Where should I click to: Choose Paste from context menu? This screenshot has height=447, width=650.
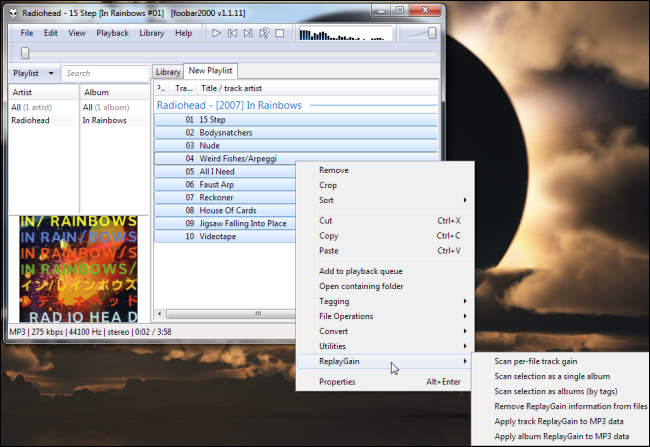coord(384,251)
